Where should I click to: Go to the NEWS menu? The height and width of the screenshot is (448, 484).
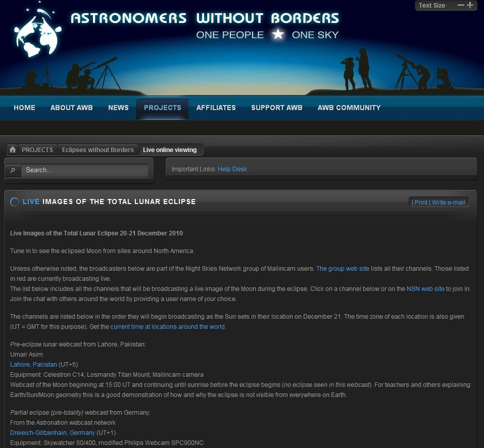(118, 108)
